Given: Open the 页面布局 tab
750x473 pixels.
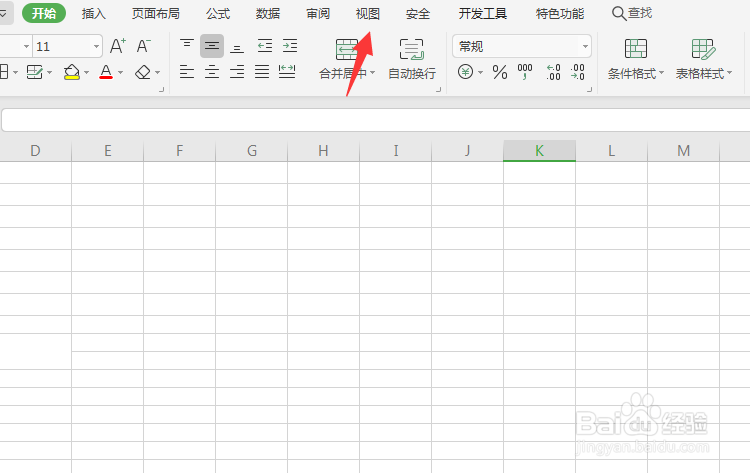Looking at the screenshot, I should pyautogui.click(x=156, y=13).
